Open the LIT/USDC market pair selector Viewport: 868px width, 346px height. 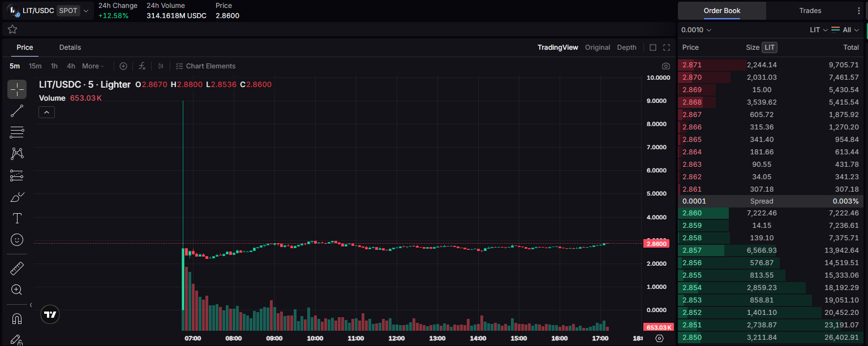click(48, 10)
